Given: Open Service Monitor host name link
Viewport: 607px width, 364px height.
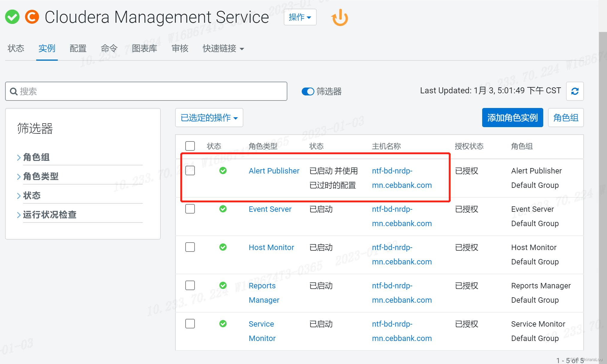Looking at the screenshot, I should tap(402, 331).
